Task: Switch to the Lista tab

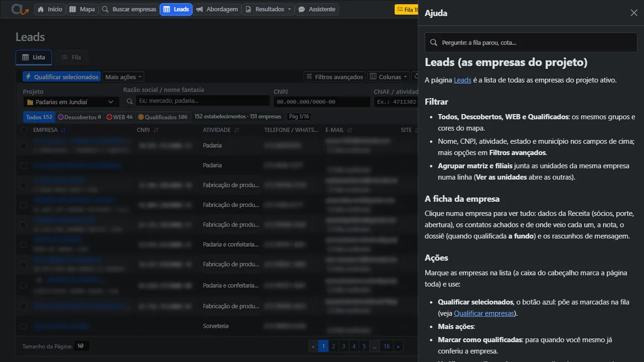Action: pyautogui.click(x=33, y=57)
